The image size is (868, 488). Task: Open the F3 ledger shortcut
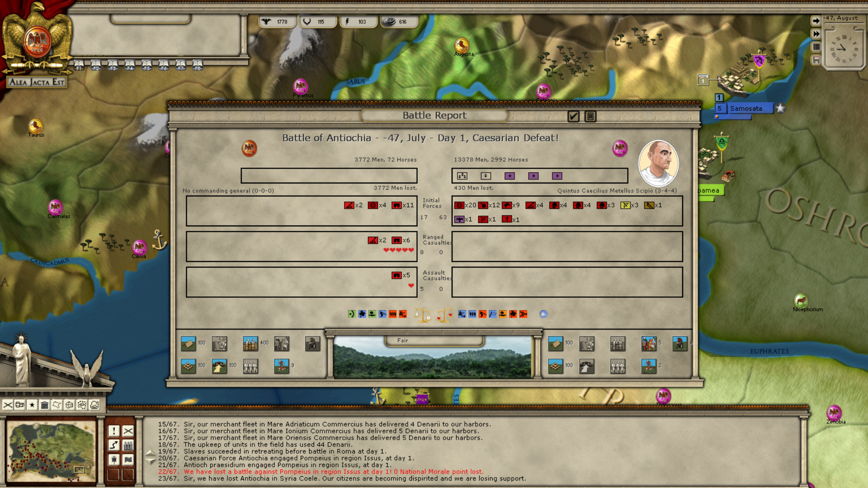tap(113, 65)
